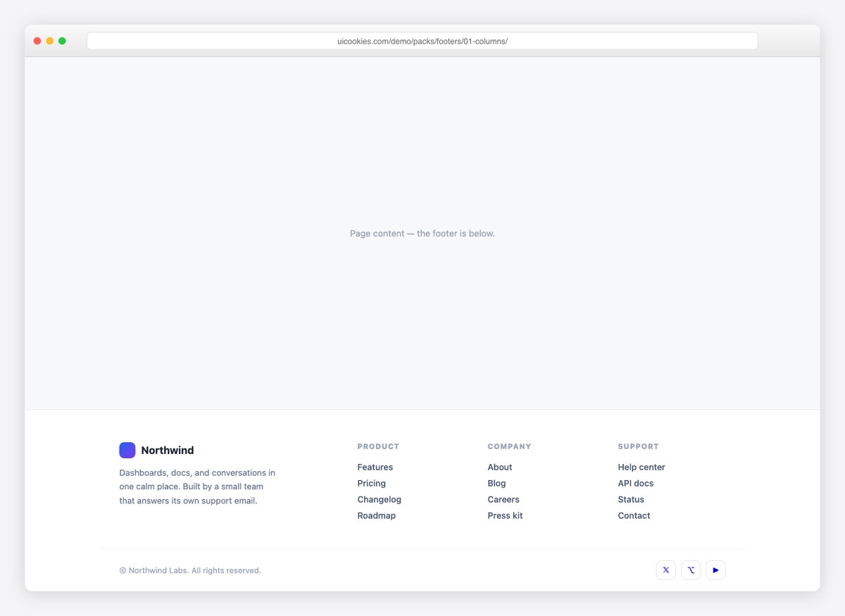
Task: Click the 'Page content — the footer is below.' text
Action: pyautogui.click(x=423, y=233)
